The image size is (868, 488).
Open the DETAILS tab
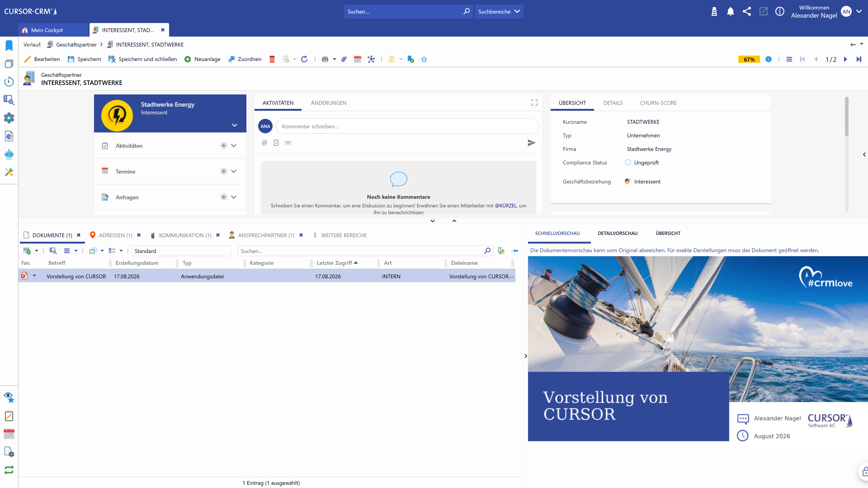click(x=613, y=103)
